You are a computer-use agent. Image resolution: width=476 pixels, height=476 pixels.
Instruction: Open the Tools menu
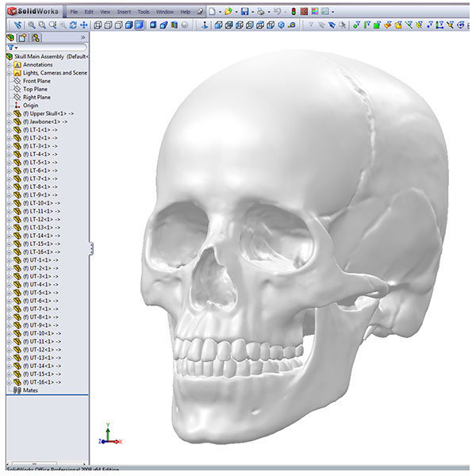[x=143, y=12]
